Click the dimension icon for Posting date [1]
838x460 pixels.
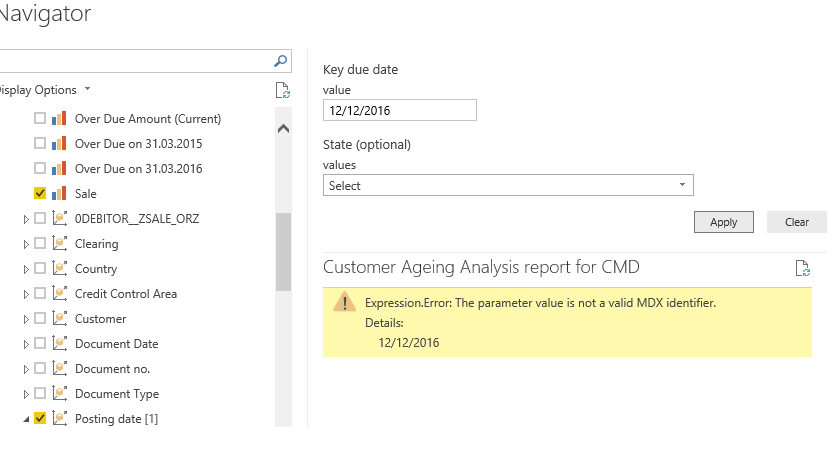pos(59,418)
